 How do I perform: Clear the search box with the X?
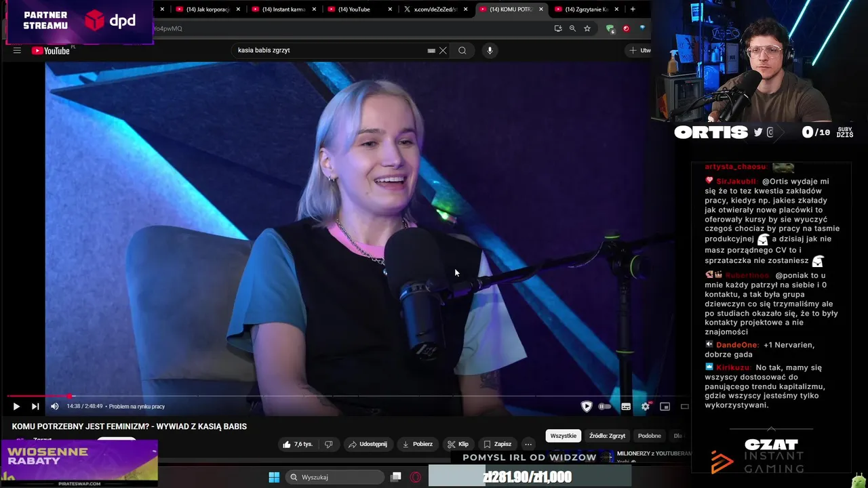443,50
